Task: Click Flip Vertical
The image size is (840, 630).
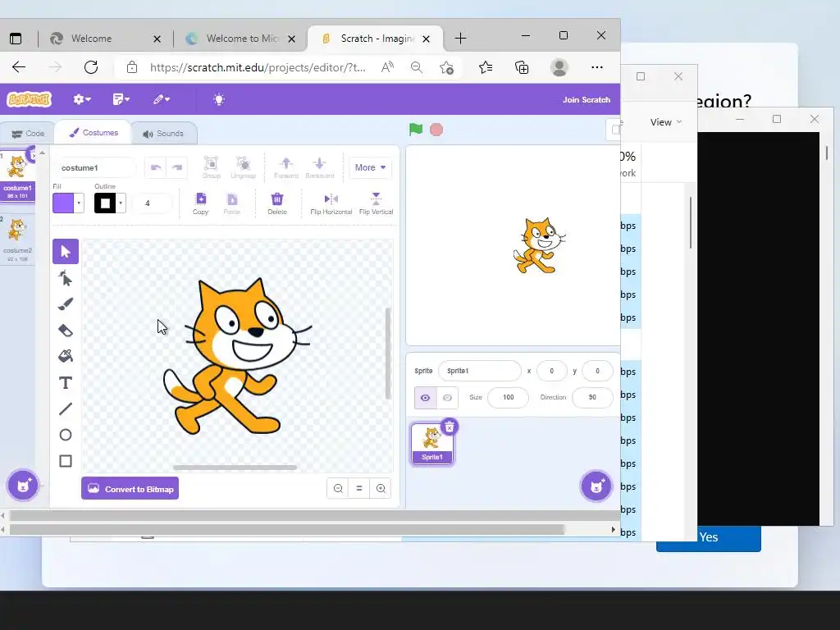Action: coord(376,203)
